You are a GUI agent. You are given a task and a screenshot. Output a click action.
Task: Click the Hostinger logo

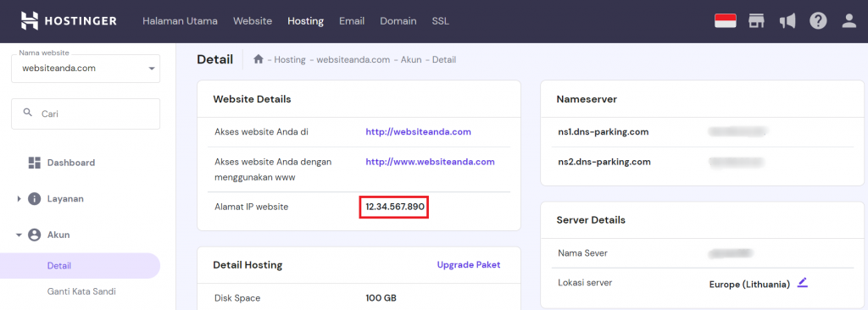pos(70,21)
